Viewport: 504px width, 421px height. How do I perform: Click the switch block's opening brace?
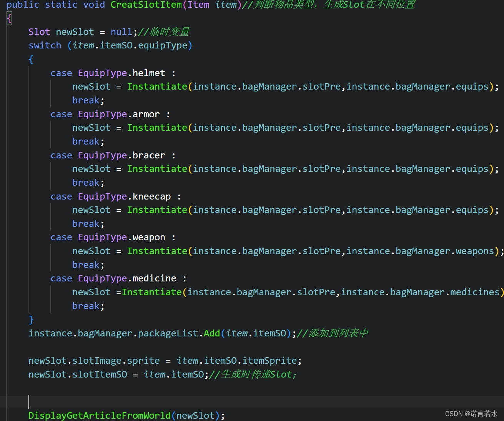tap(31, 60)
